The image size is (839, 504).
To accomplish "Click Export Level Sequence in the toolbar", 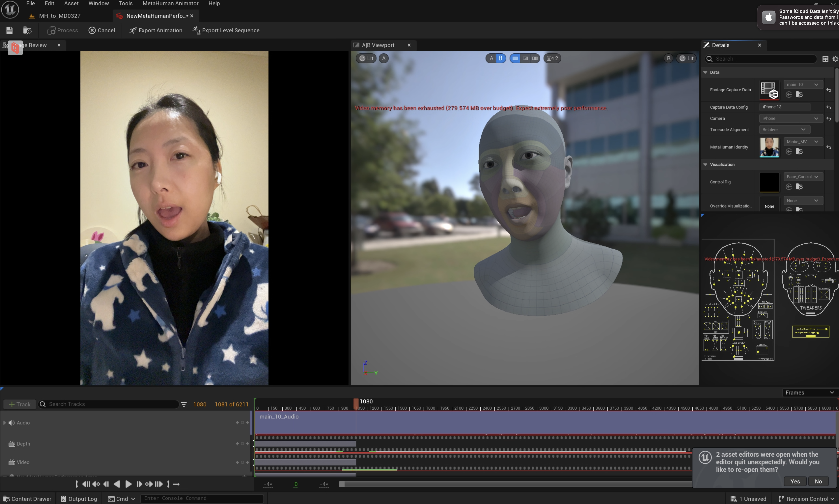I will 226,30.
